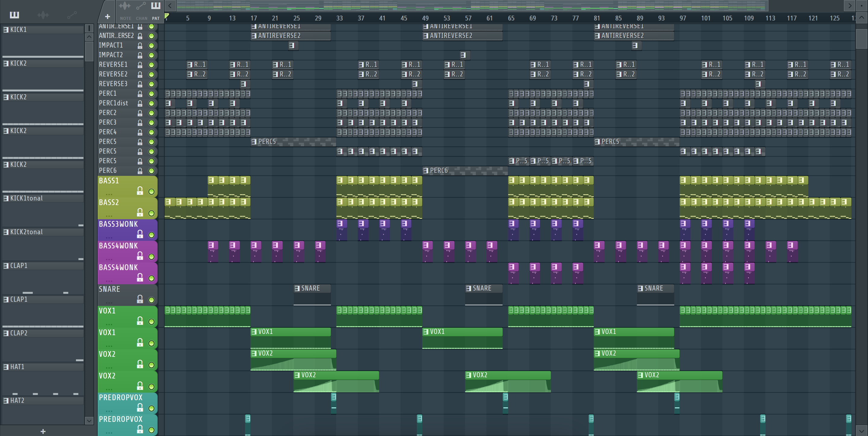Open menu of ANTIREVERSE2 clip at bar 17
This screenshot has height=436, width=868.
pyautogui.click(x=254, y=36)
